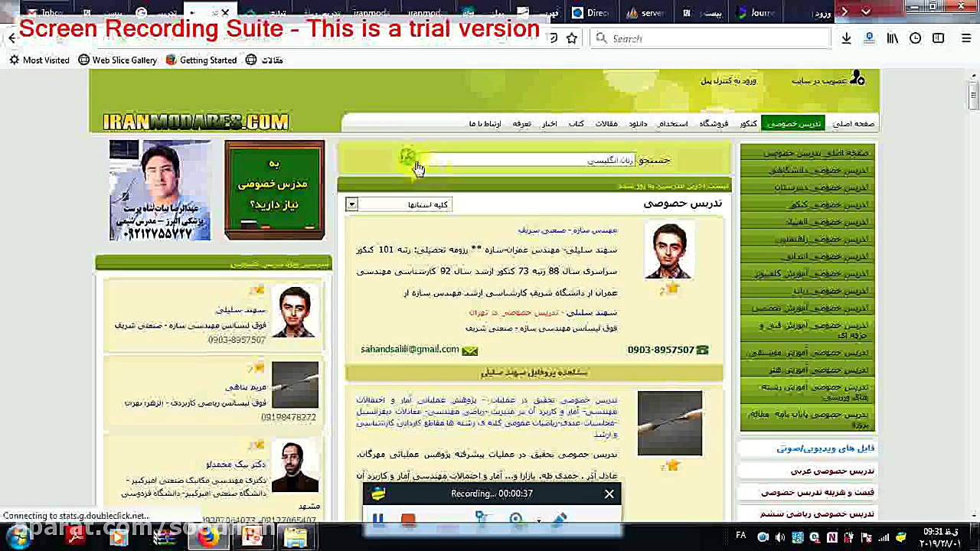Open the Getting Started bookmark
This screenshot has height=551, width=980.
pyautogui.click(x=201, y=60)
